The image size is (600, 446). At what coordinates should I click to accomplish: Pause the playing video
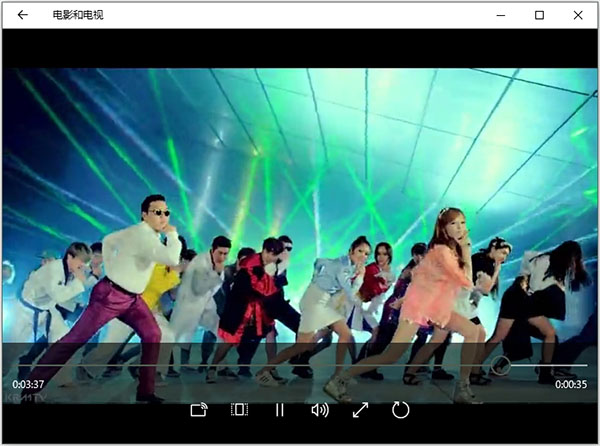pyautogui.click(x=280, y=410)
